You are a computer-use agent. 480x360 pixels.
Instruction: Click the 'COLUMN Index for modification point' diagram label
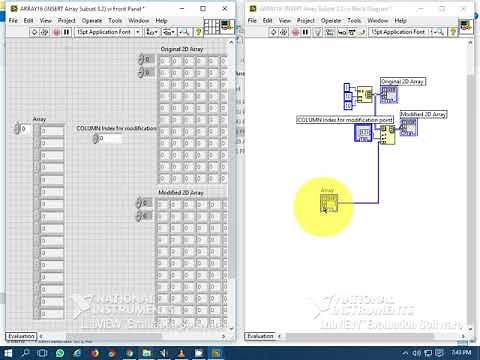pos(345,120)
